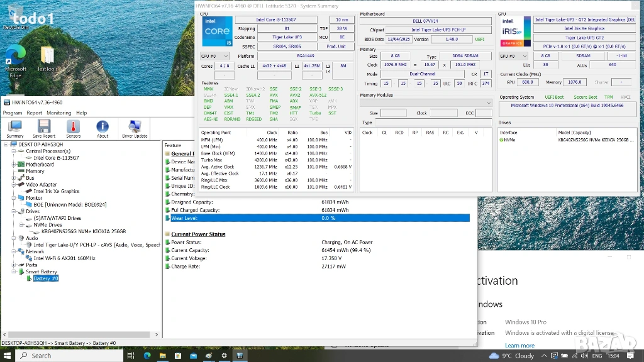Click the Learn more activation link

pos(519,345)
